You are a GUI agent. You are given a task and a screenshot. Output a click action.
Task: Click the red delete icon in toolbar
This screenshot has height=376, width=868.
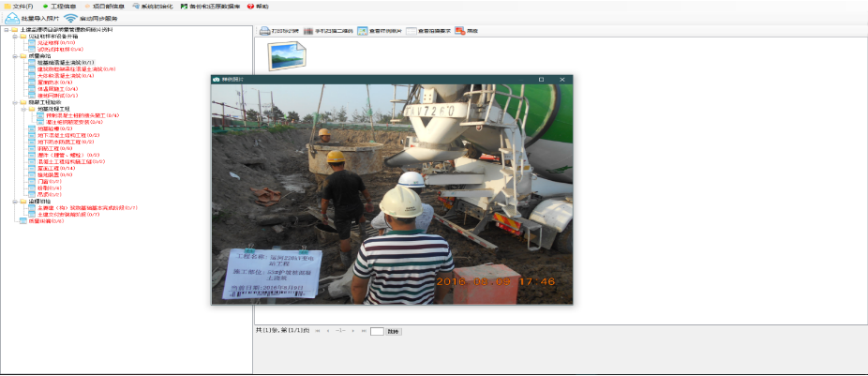point(459,31)
